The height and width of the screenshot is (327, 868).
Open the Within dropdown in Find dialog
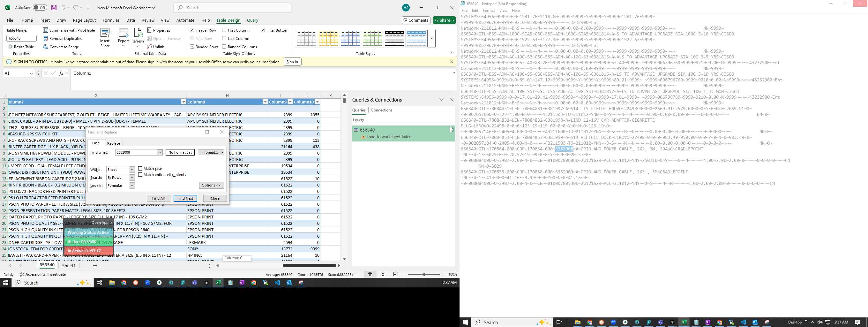132,170
